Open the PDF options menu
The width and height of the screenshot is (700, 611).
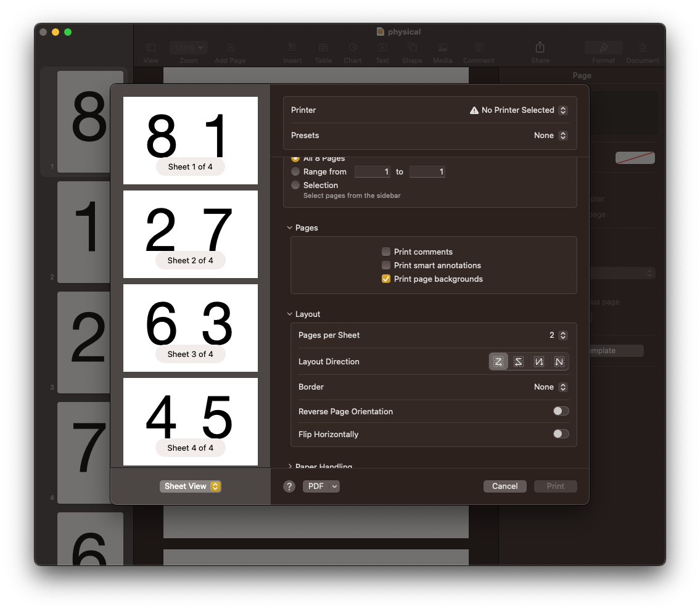pyautogui.click(x=321, y=486)
